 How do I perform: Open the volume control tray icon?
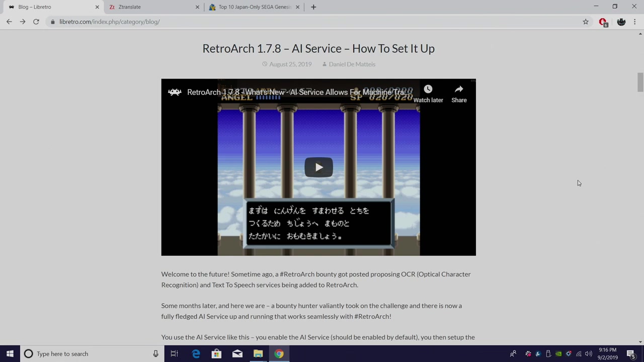(x=589, y=354)
